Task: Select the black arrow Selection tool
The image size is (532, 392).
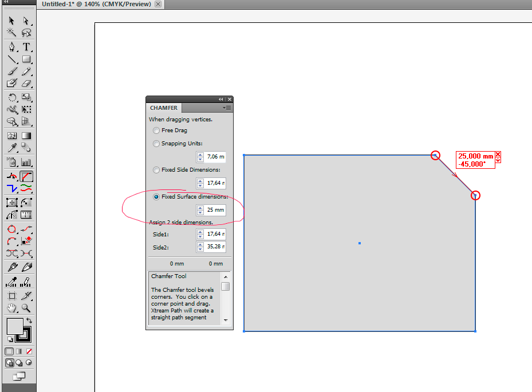Action: (x=11, y=21)
